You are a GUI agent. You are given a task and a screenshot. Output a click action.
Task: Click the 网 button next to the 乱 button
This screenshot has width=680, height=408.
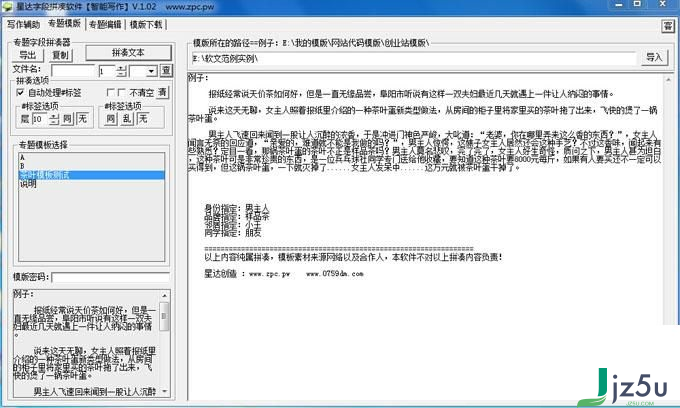click(111, 119)
